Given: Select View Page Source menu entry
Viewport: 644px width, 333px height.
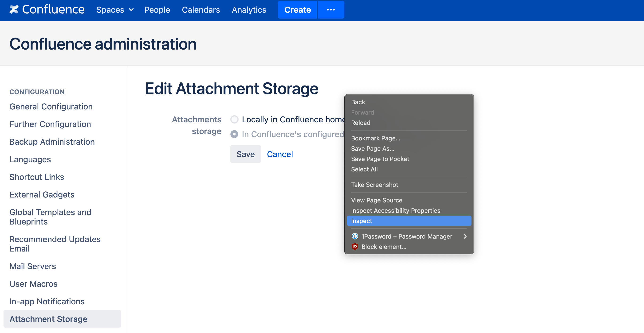Looking at the screenshot, I should 377,200.
